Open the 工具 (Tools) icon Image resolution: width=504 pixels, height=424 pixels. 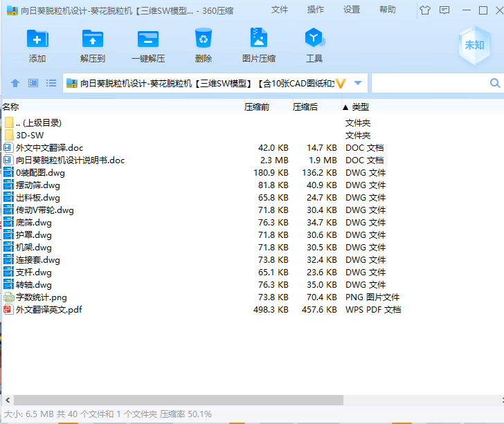pyautogui.click(x=314, y=38)
